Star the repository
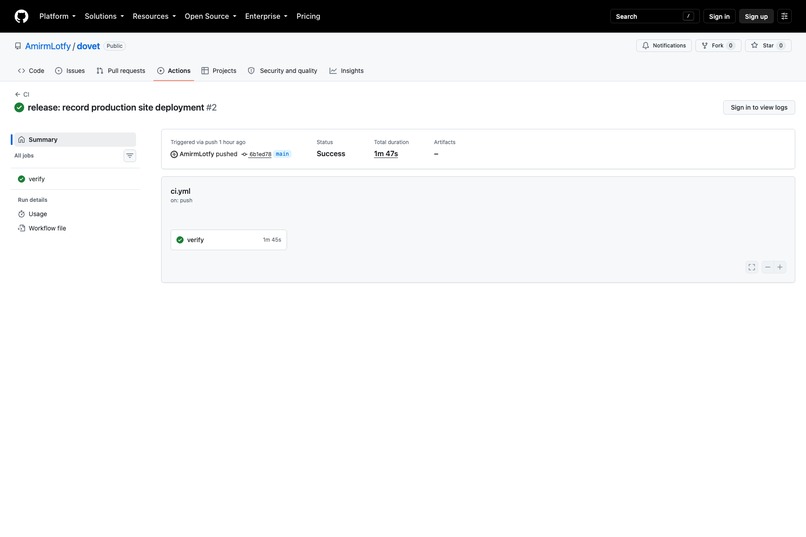806x537 pixels. [x=768, y=46]
